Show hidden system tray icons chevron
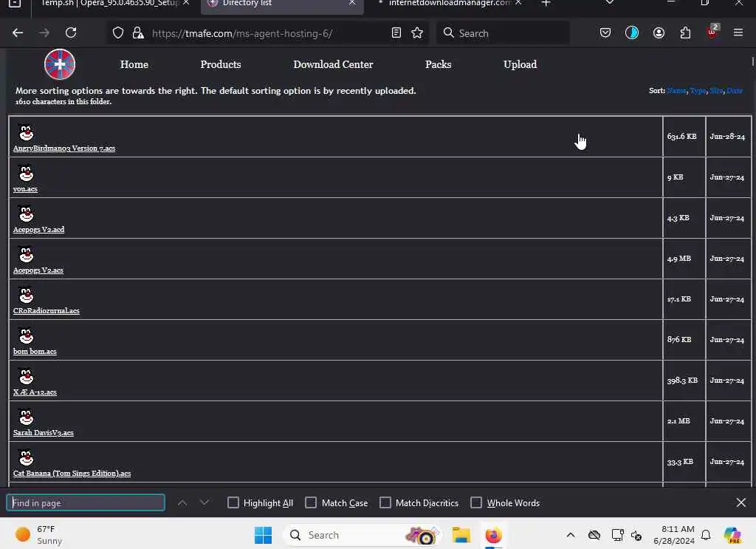Viewport: 756px width, 549px height. click(x=571, y=534)
